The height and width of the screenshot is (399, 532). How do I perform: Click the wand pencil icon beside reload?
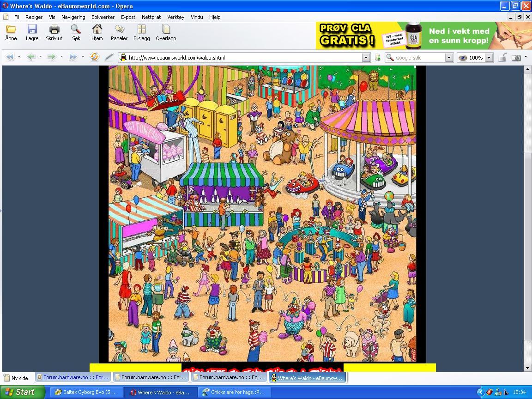(x=109, y=57)
